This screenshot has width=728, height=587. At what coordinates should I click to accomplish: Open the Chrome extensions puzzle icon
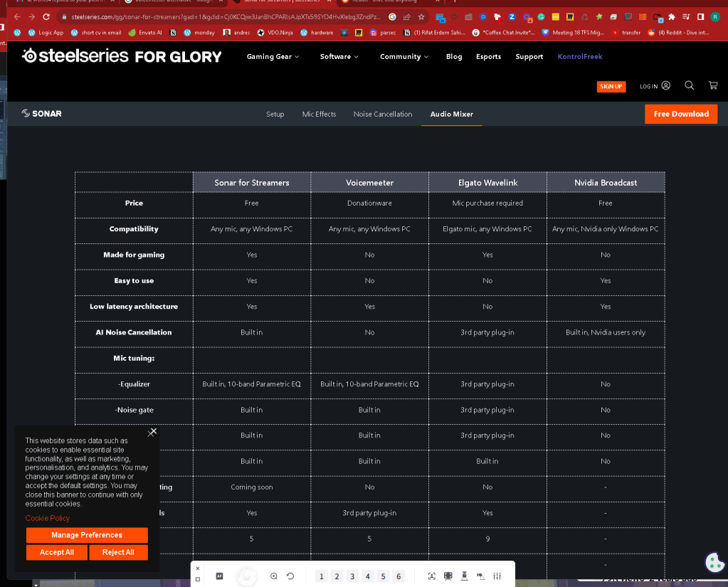671,16
